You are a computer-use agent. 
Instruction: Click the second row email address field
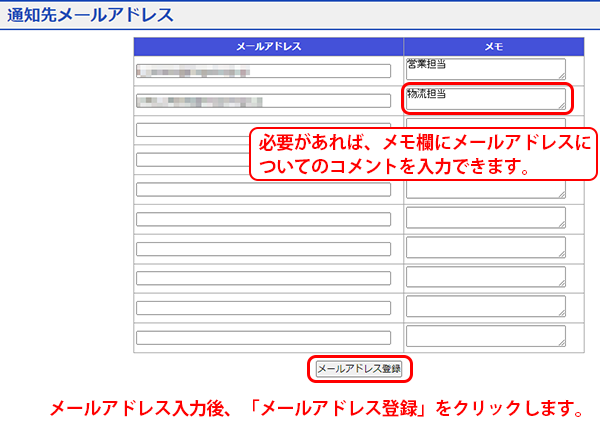pos(263,101)
